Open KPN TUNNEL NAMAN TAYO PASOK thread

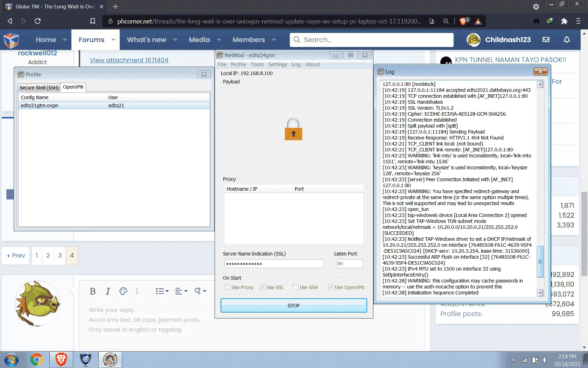point(510,60)
